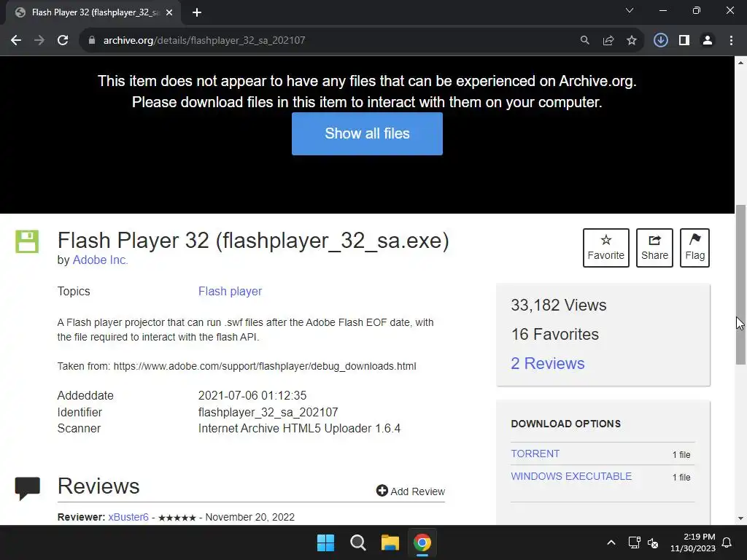Image resolution: width=747 pixels, height=560 pixels.
Task: Click the Reviews speech bubble icon
Action: pyautogui.click(x=28, y=488)
